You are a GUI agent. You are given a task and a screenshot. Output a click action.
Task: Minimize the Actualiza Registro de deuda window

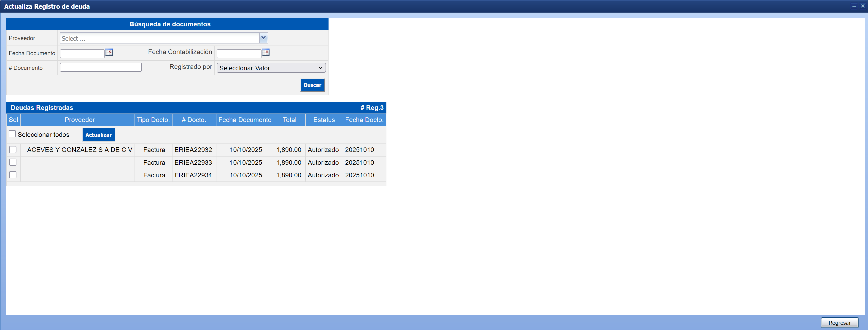click(854, 6)
